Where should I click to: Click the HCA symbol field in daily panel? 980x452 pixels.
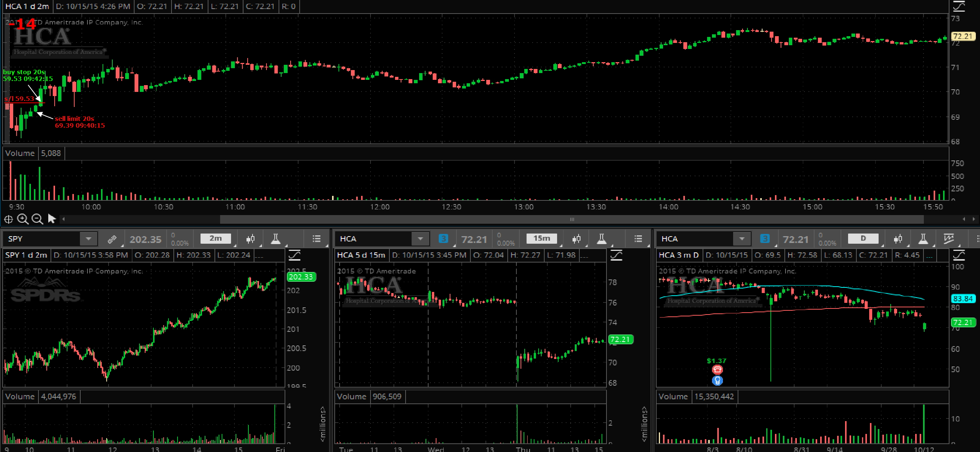(695, 239)
